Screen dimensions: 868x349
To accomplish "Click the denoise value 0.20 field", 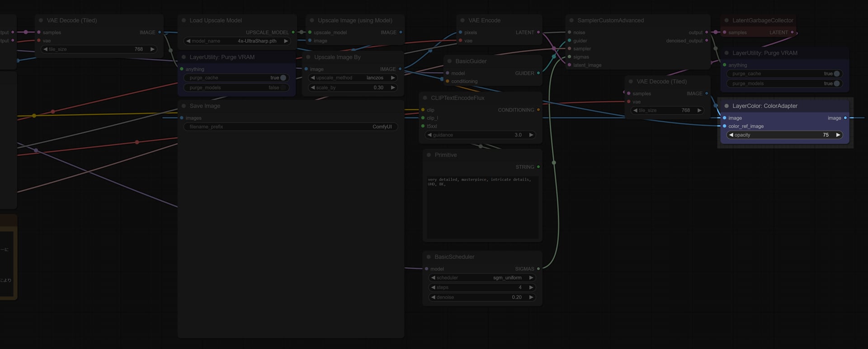I will [x=482, y=297].
